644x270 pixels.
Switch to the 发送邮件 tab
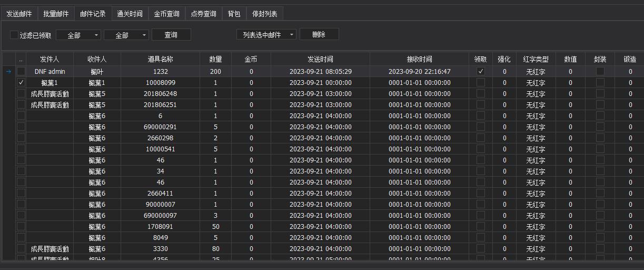(x=19, y=14)
